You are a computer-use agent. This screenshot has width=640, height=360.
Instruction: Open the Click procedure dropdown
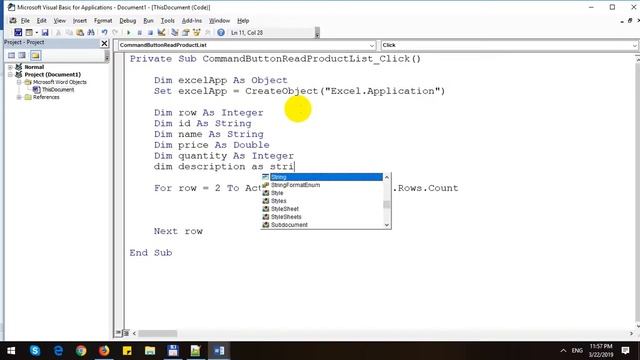coord(634,45)
